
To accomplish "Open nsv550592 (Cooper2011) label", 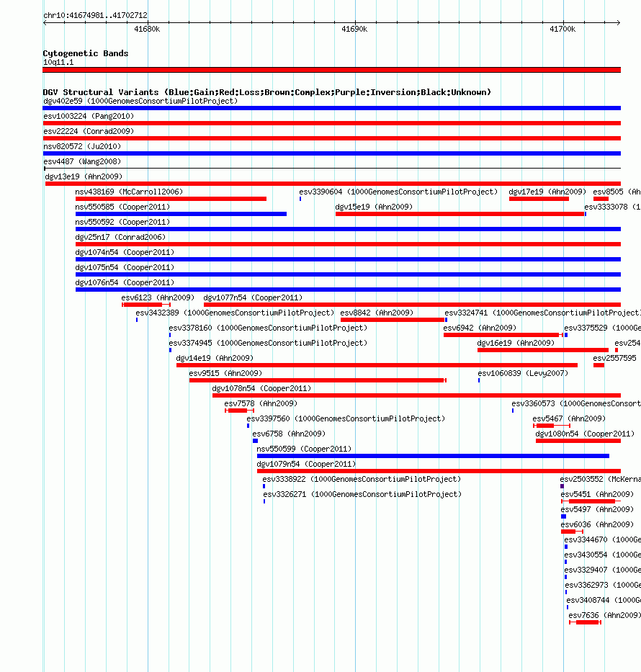I will (x=122, y=222).
